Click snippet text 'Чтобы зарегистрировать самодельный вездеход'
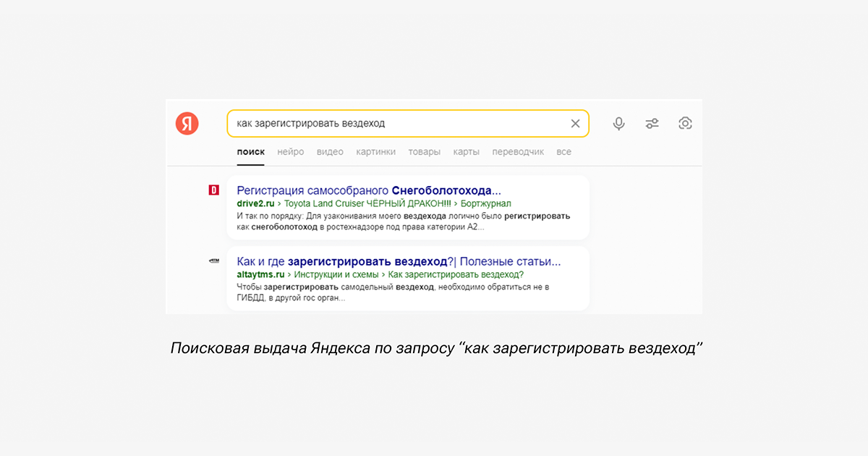The width and height of the screenshot is (868, 456). click(335, 287)
